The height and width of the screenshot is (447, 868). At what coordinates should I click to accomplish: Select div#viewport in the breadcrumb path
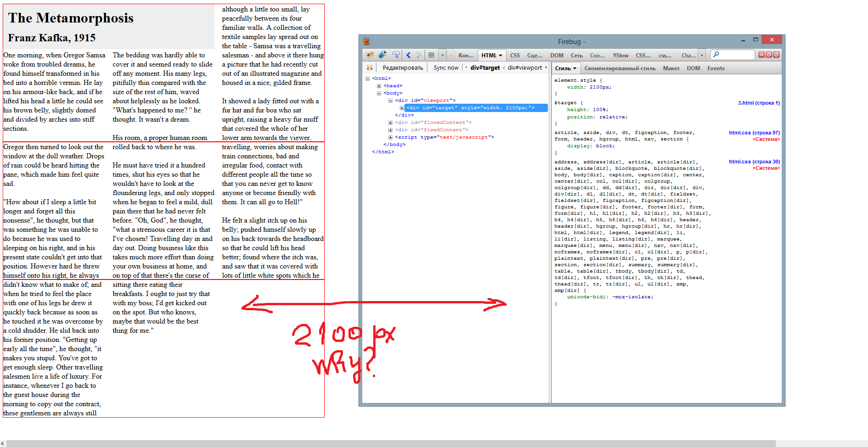click(x=525, y=68)
